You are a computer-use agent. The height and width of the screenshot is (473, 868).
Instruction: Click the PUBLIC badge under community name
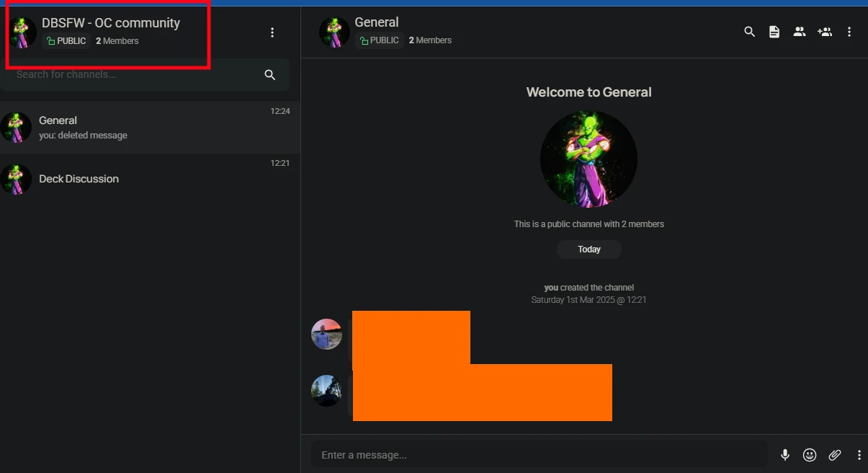coord(66,41)
